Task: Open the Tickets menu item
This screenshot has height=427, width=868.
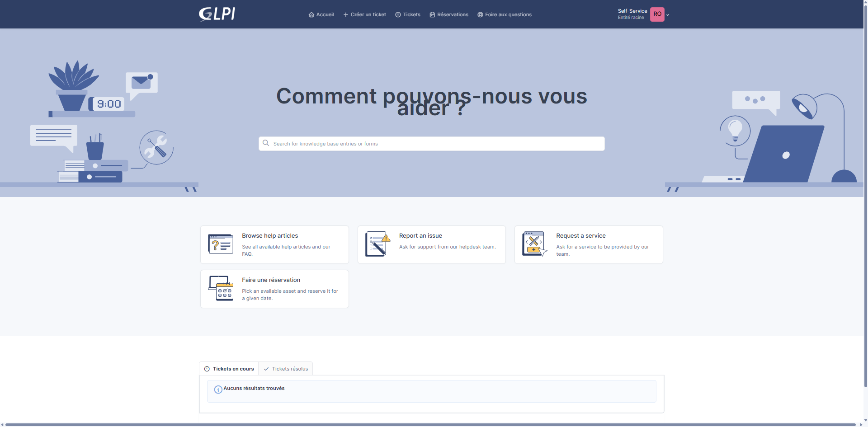Action: pos(408,14)
